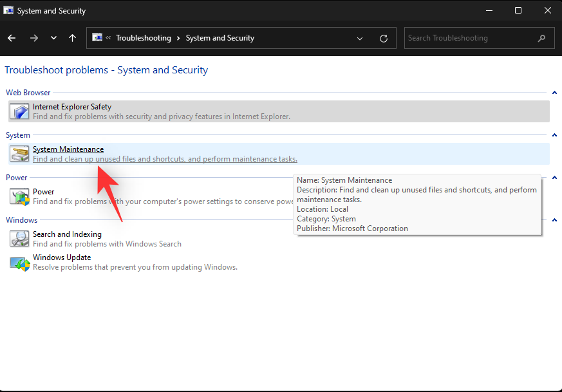Open the recent locations dropdown
Screen dimensions: 562x392
pyautogui.click(x=53, y=38)
